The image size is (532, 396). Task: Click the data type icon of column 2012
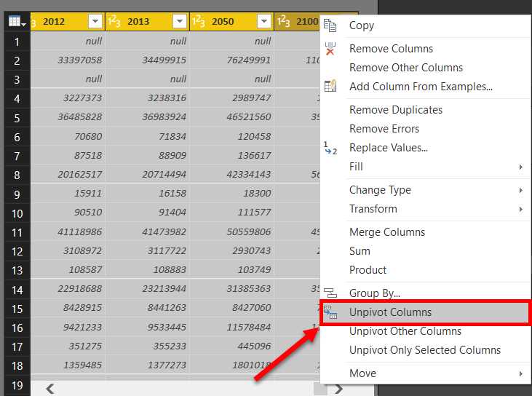(33, 22)
